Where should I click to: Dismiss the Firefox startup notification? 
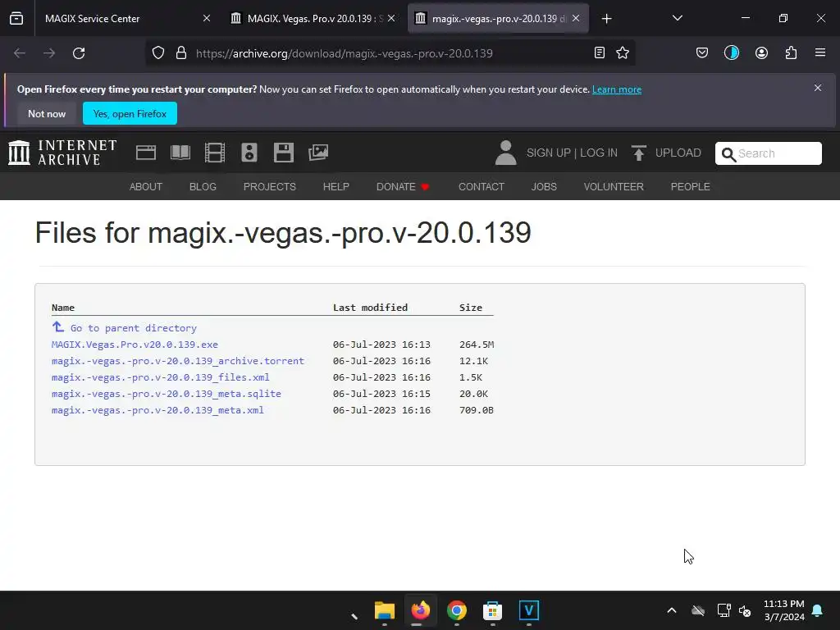(x=818, y=88)
